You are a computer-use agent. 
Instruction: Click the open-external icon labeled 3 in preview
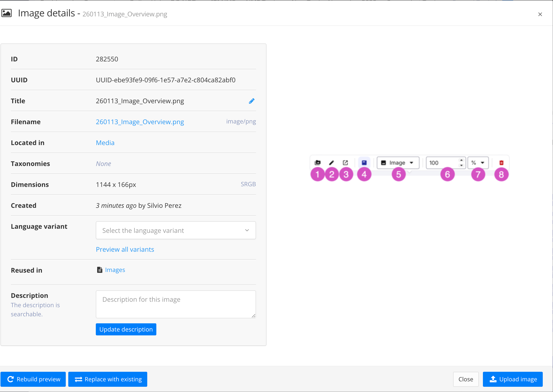click(x=345, y=163)
